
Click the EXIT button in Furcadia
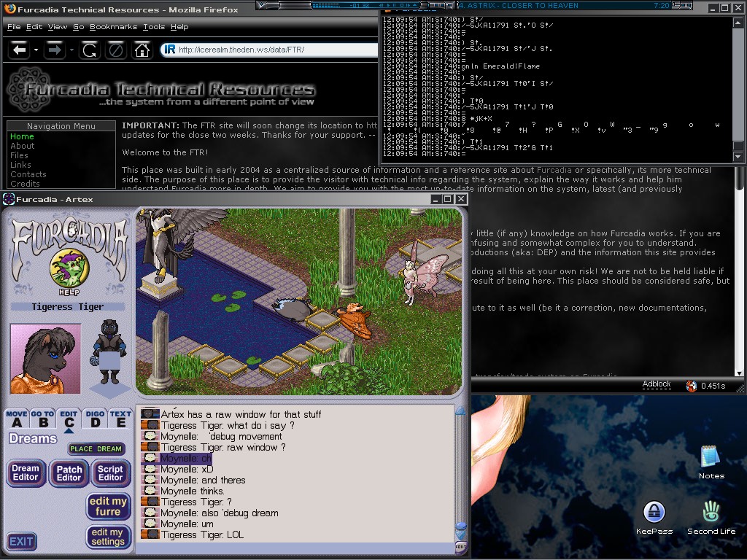(21, 542)
